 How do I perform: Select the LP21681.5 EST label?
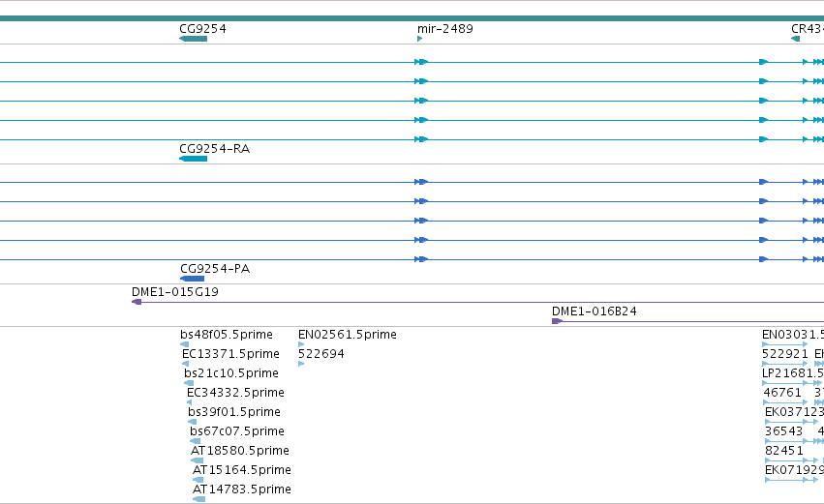pyautogui.click(x=793, y=373)
